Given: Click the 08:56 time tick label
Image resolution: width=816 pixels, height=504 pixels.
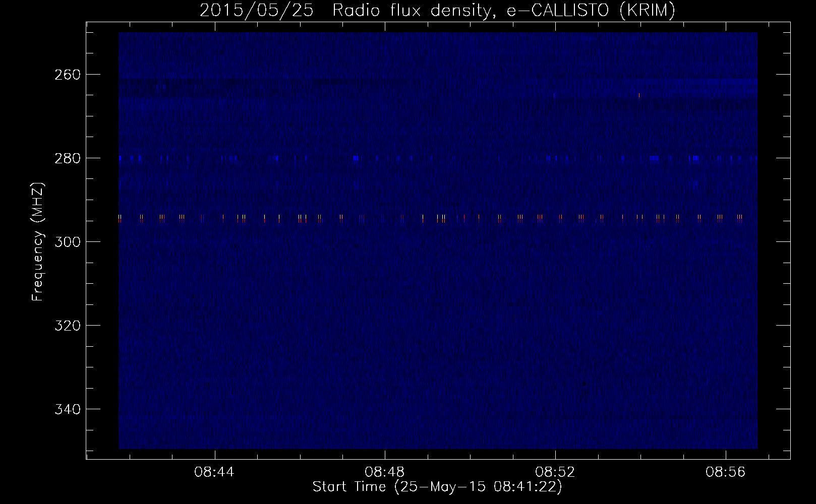Looking at the screenshot, I should (x=726, y=472).
